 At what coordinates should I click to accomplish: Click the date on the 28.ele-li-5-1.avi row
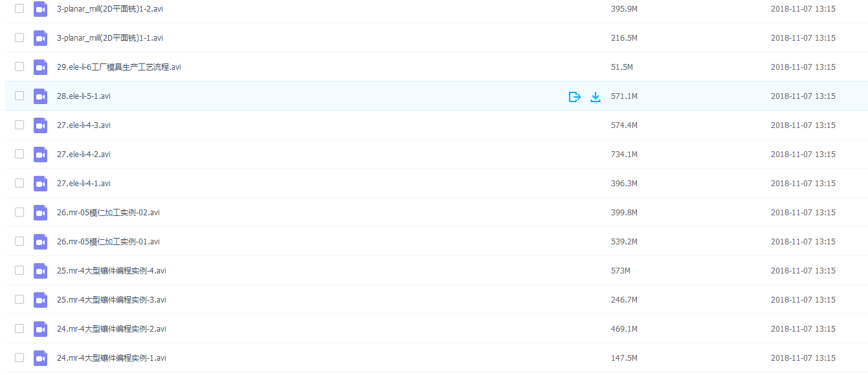803,96
